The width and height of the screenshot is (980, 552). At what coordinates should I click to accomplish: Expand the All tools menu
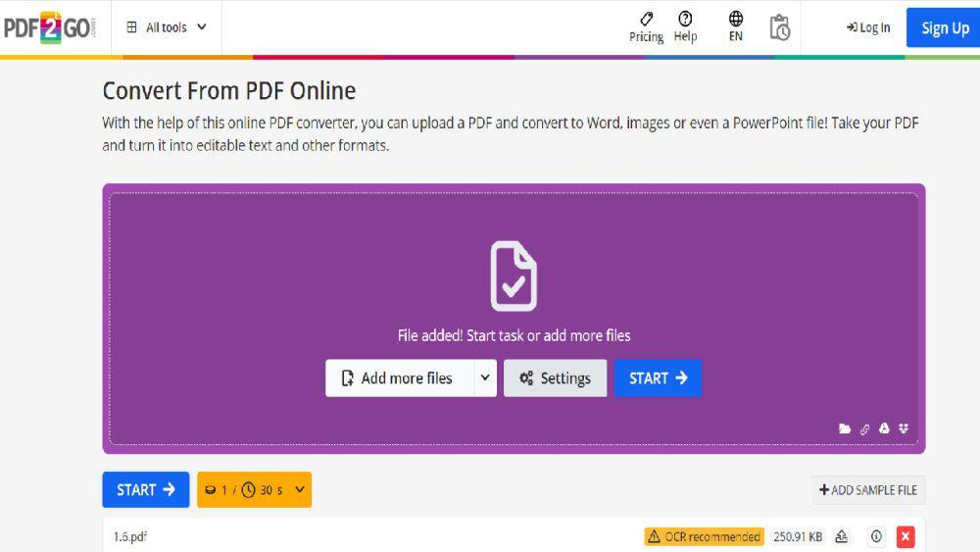pyautogui.click(x=167, y=27)
